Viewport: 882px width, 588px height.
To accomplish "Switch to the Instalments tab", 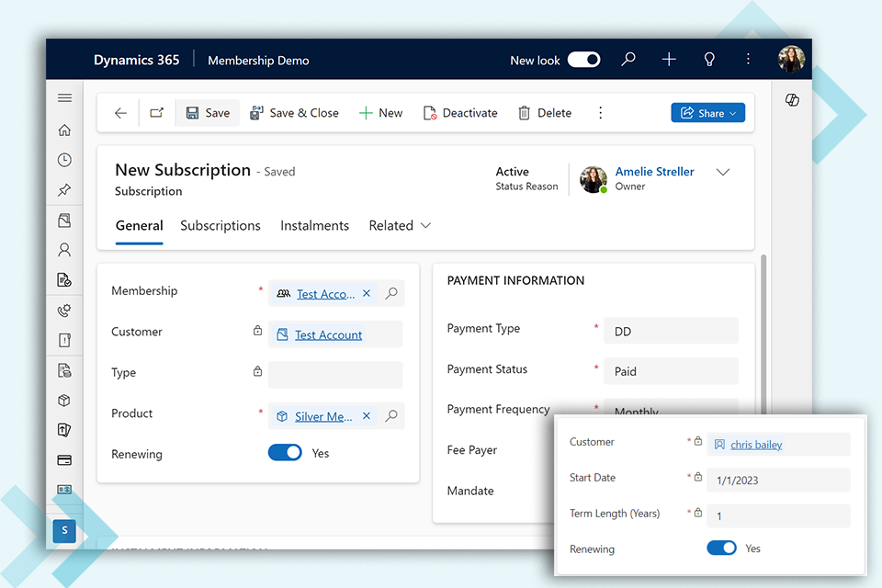I will [x=314, y=226].
